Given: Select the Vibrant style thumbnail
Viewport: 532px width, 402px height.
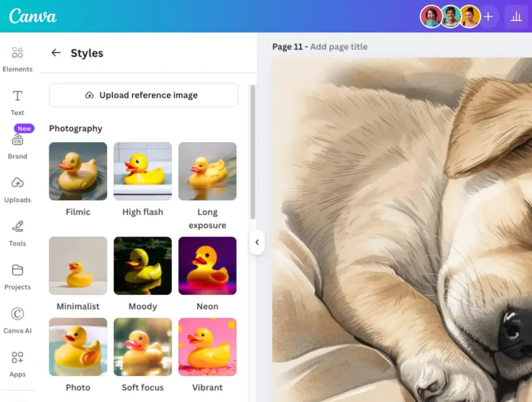Looking at the screenshot, I should (x=207, y=347).
